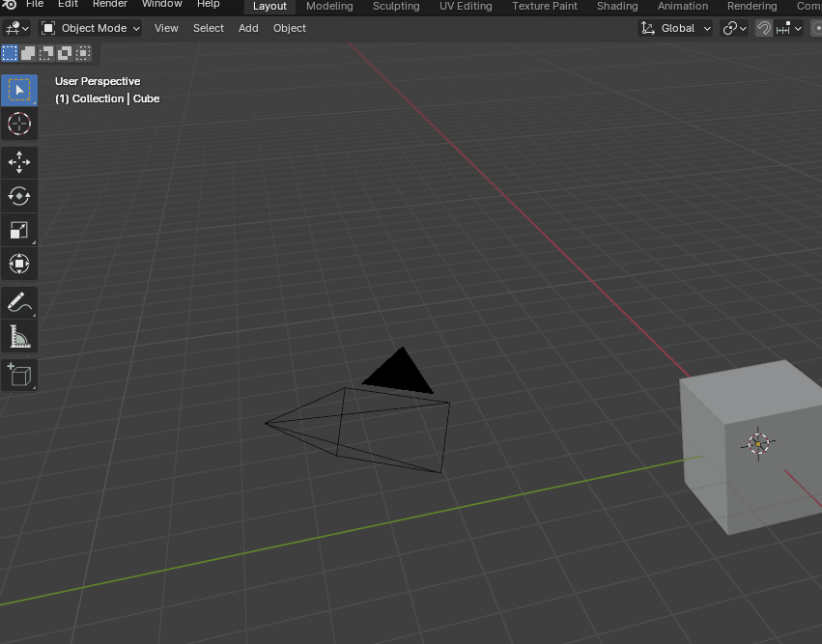Image resolution: width=822 pixels, height=644 pixels.
Task: Pick the Add Cube tool
Action: click(x=19, y=376)
